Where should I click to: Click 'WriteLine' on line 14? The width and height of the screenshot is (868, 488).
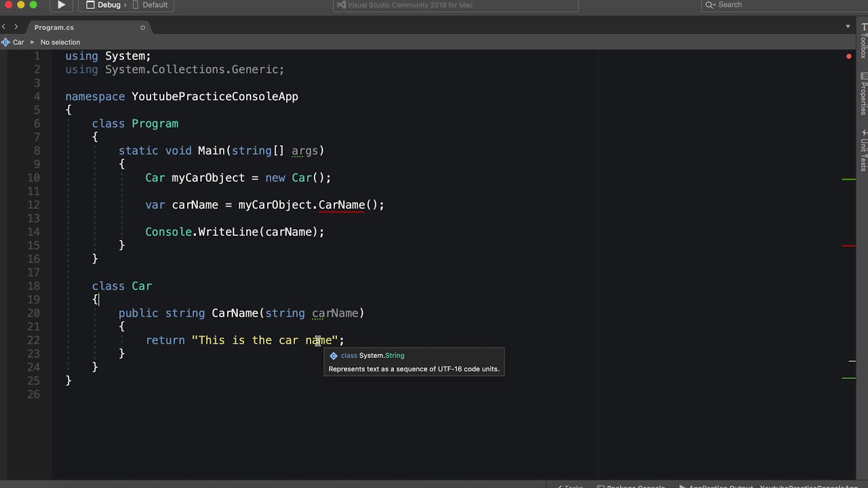click(228, 232)
